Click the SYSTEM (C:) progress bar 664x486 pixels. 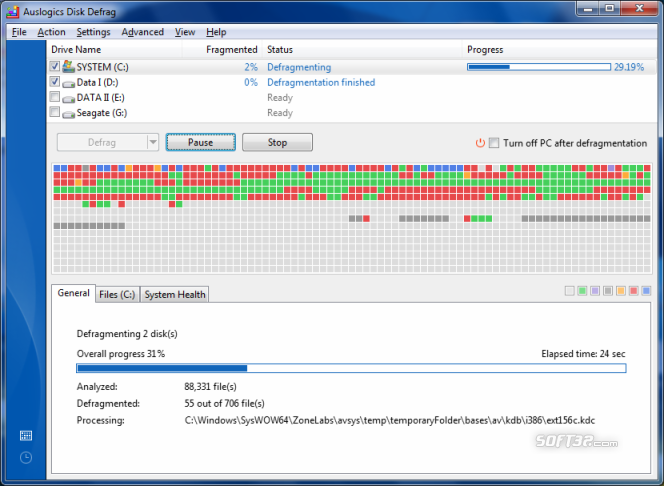[x=539, y=67]
